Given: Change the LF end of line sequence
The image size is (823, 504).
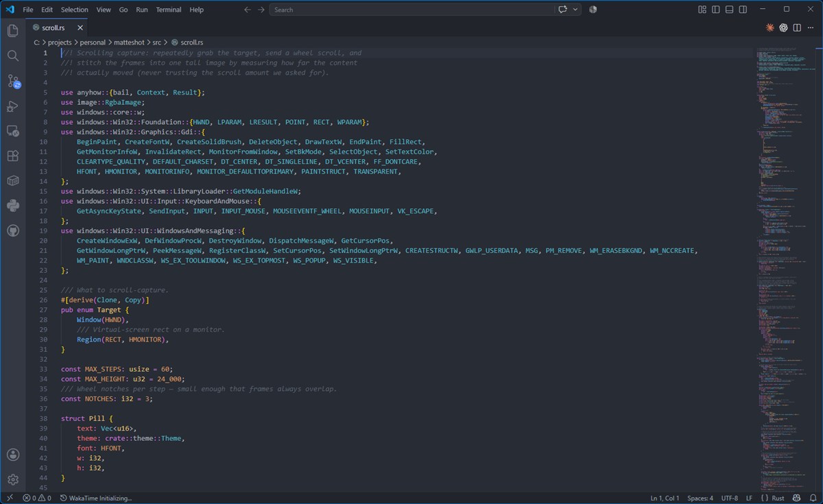Looking at the screenshot, I should coord(749,498).
